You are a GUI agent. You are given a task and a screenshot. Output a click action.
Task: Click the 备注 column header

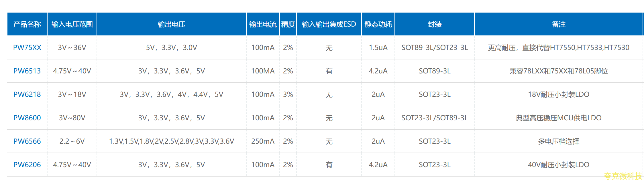pyautogui.click(x=559, y=24)
